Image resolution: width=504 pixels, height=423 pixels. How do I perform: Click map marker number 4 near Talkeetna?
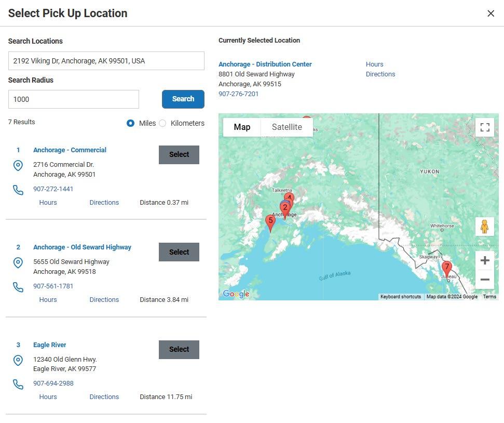tap(290, 196)
